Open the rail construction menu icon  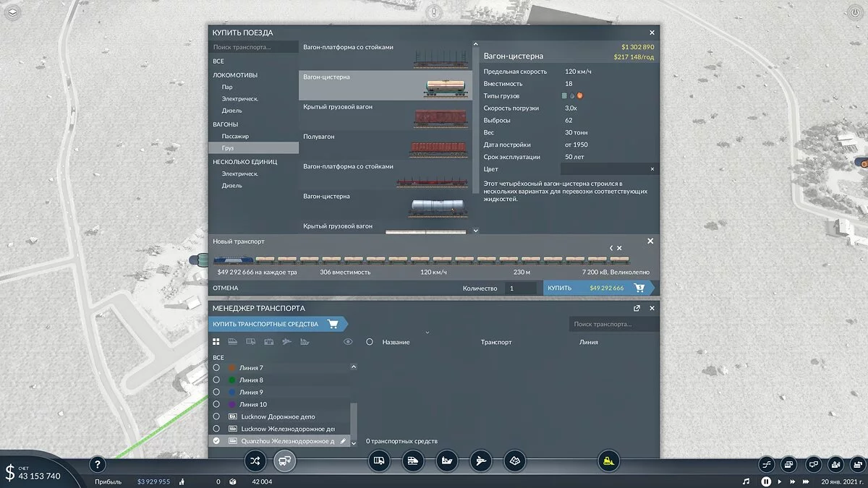point(412,461)
